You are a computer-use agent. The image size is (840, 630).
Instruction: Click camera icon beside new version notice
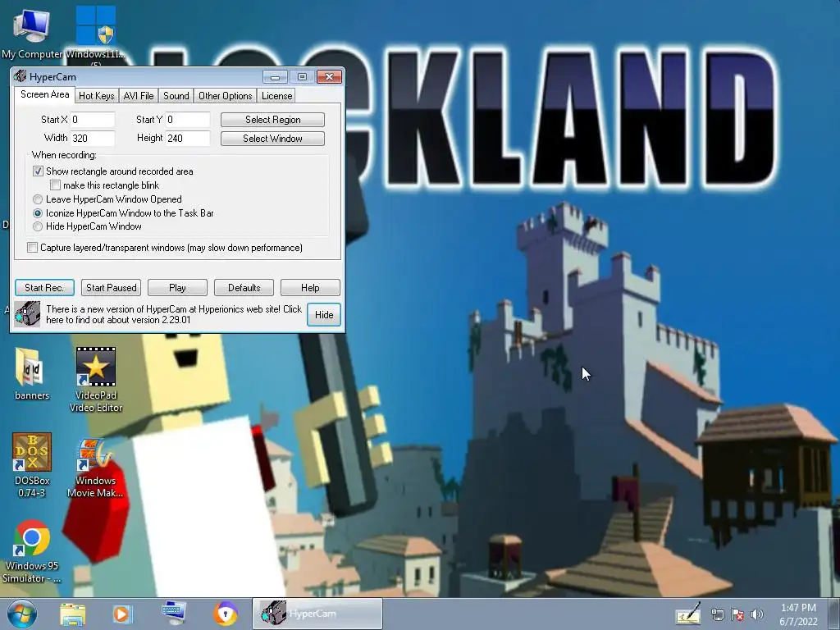coord(27,314)
